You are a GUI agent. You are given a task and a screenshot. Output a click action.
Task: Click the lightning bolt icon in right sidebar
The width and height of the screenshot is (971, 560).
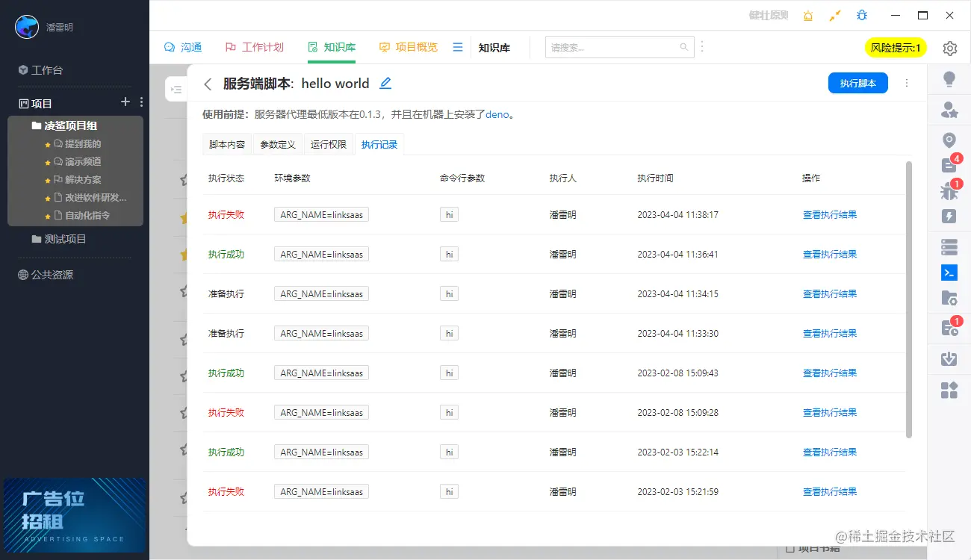point(949,217)
